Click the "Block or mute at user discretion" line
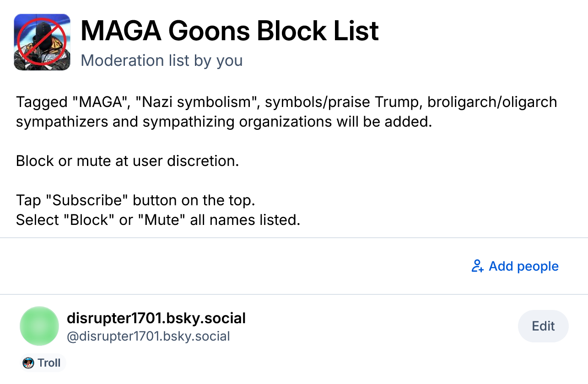This screenshot has width=588, height=384. point(127,161)
